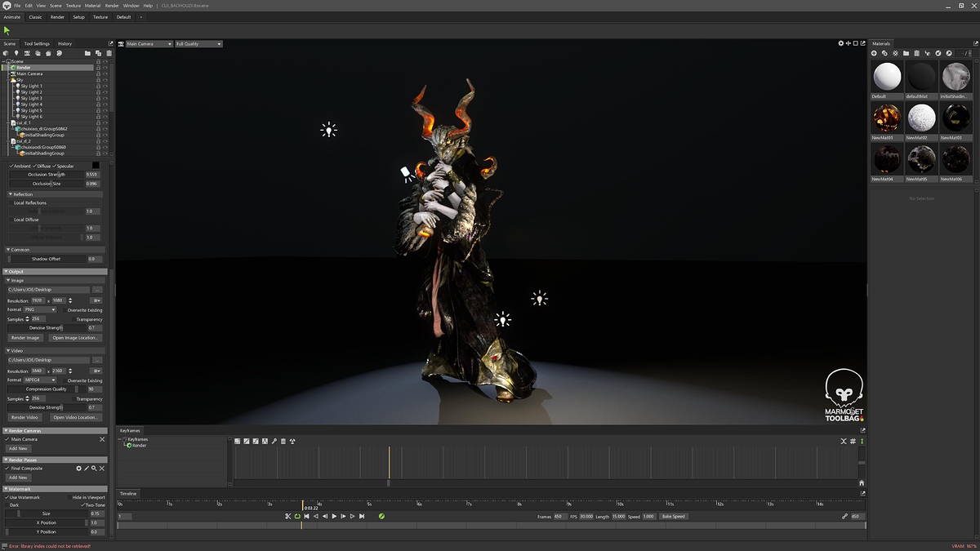Click the scissors icon in timeline controls
Image resolution: width=980 pixels, height=551 pixels.
tap(288, 516)
